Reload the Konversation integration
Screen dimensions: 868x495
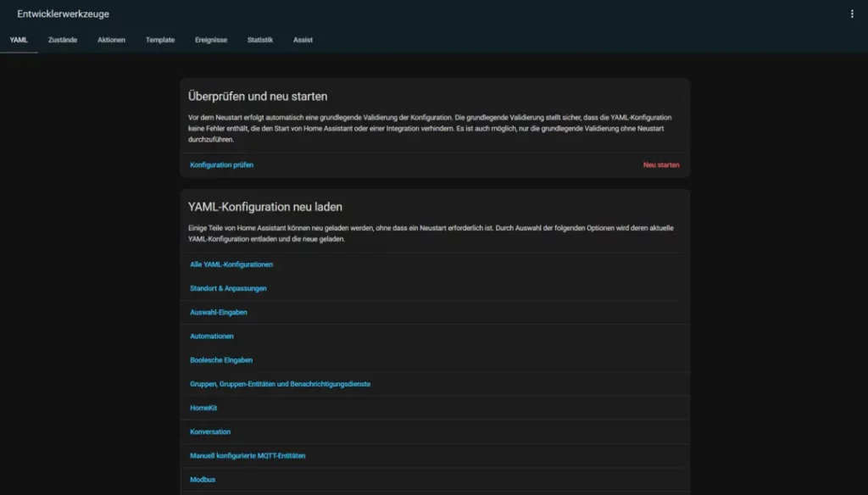coord(212,431)
